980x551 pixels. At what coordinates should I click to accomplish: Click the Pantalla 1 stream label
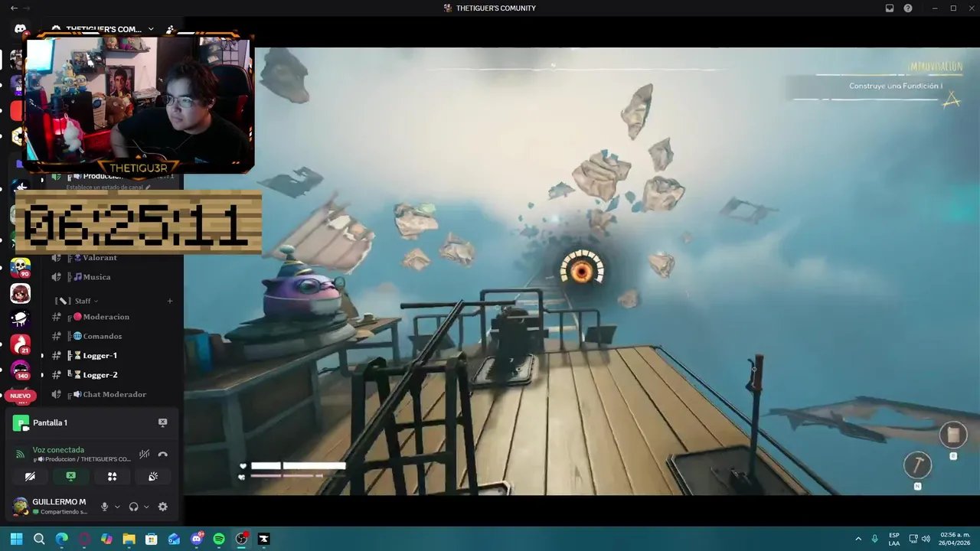pos(50,422)
